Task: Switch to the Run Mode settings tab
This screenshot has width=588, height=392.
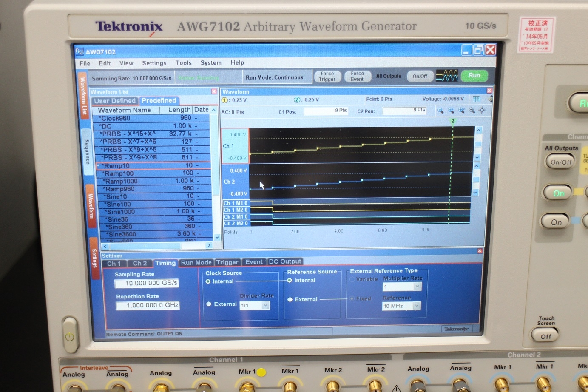Action: click(196, 263)
